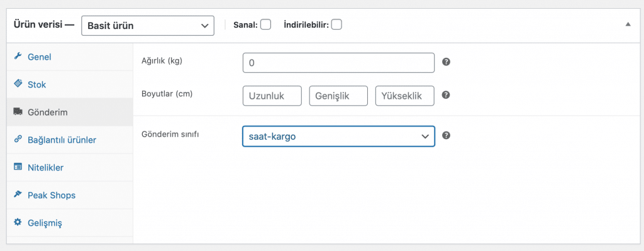The width and height of the screenshot is (644, 251).
Task: Click help icon next to Ağırlık field
Action: (446, 62)
